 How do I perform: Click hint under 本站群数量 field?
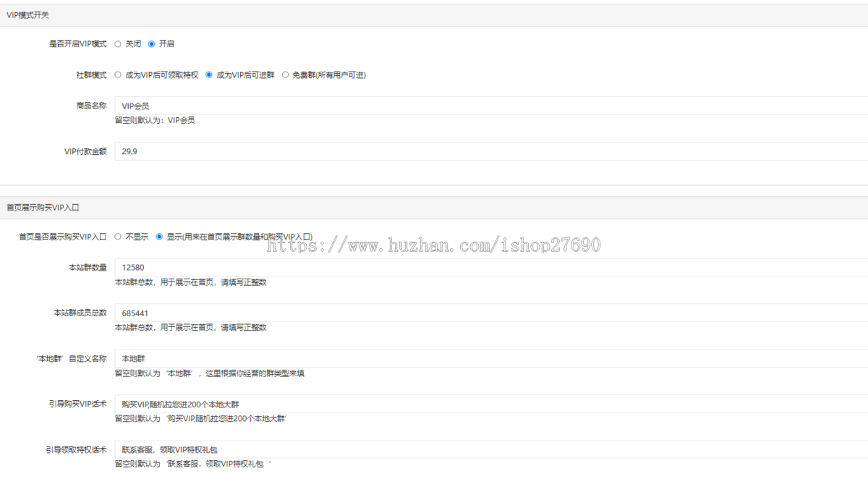(190, 282)
